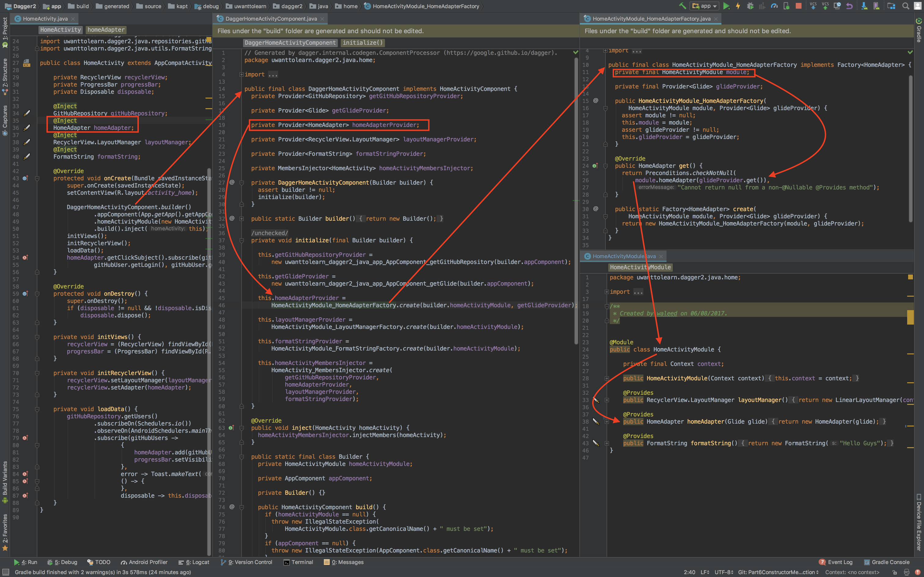Expand folded layoutManager method in HomeActivityModule

[607, 400]
